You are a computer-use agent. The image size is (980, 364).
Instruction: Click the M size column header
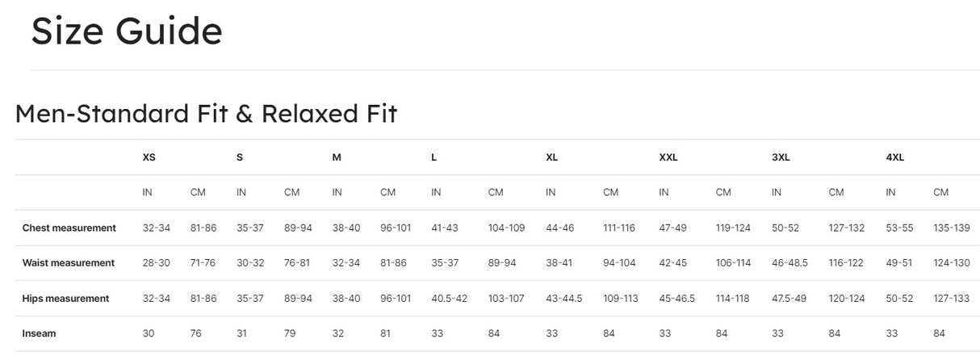337,157
